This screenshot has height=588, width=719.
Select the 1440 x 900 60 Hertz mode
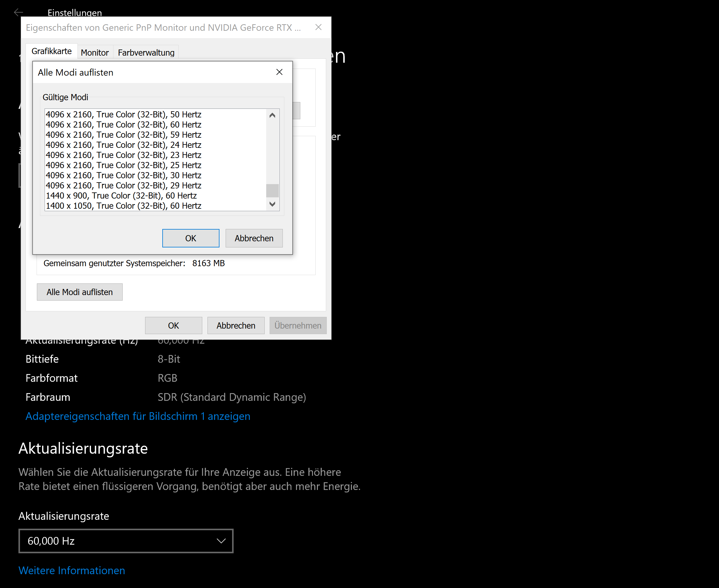[x=121, y=195]
